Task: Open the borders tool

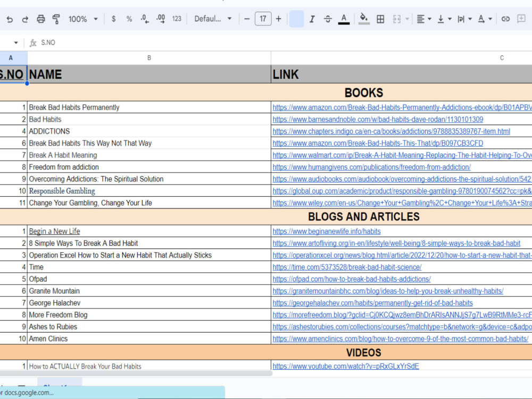Action: click(381, 19)
